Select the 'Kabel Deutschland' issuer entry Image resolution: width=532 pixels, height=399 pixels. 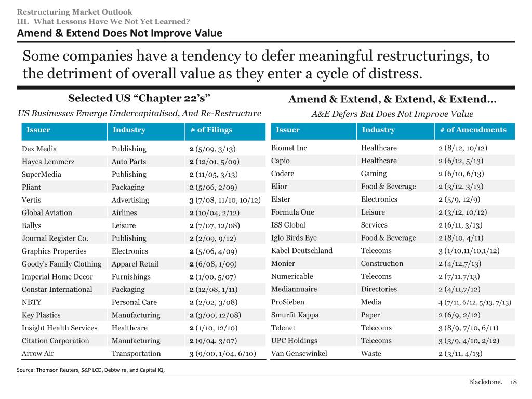[302, 251]
